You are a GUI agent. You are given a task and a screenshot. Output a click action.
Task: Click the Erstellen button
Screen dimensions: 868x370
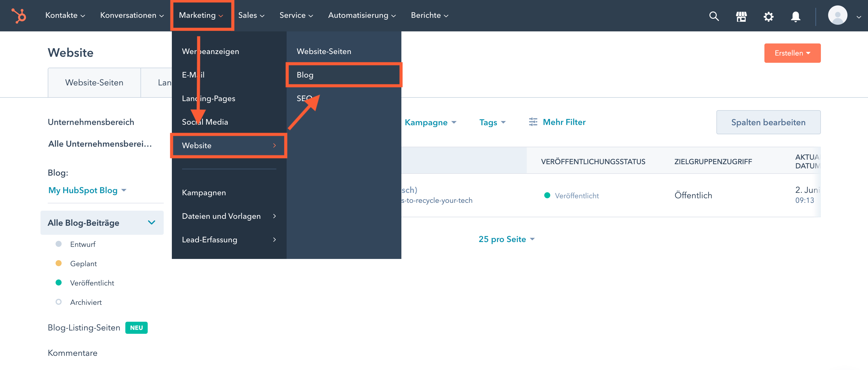[792, 53]
